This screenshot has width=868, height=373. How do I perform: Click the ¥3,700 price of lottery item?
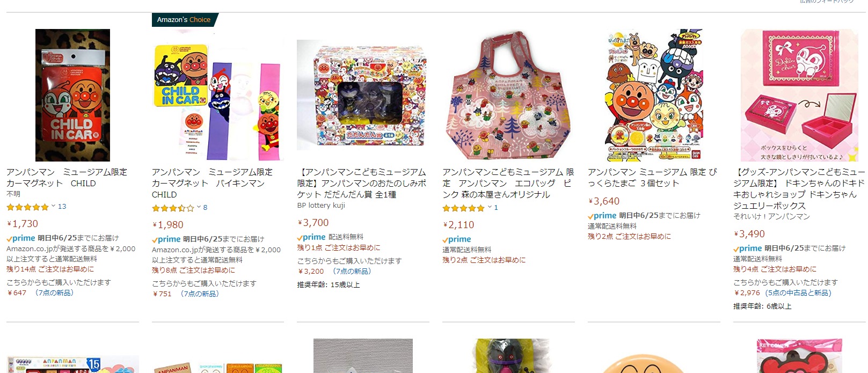point(313,223)
